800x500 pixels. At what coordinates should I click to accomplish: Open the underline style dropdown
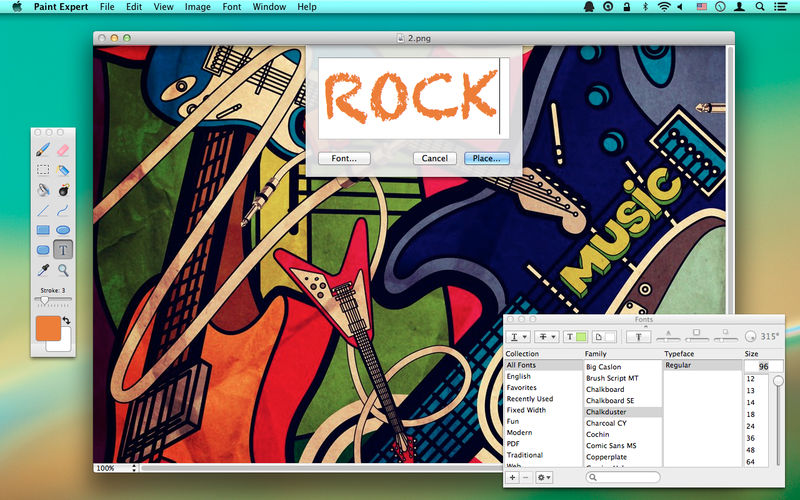coord(518,337)
